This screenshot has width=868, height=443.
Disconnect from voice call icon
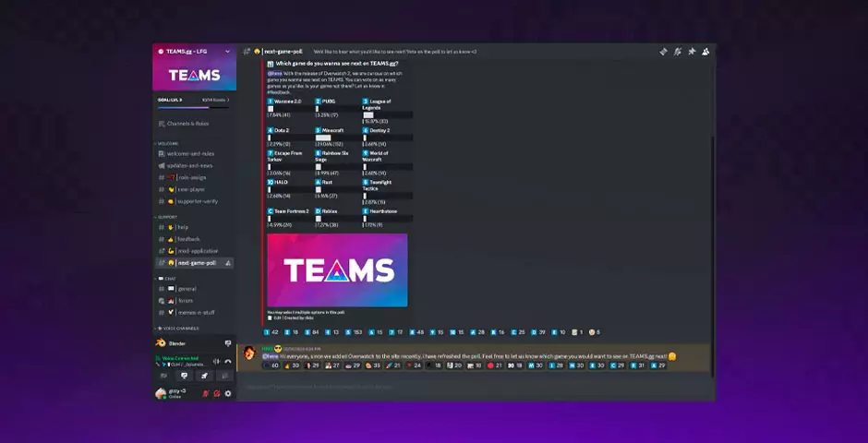[228, 361]
